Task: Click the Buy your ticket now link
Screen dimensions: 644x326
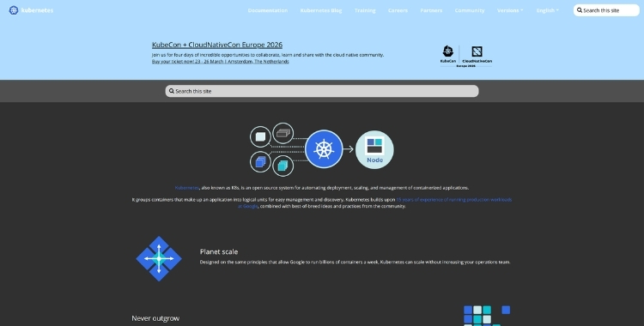Action: pos(220,62)
